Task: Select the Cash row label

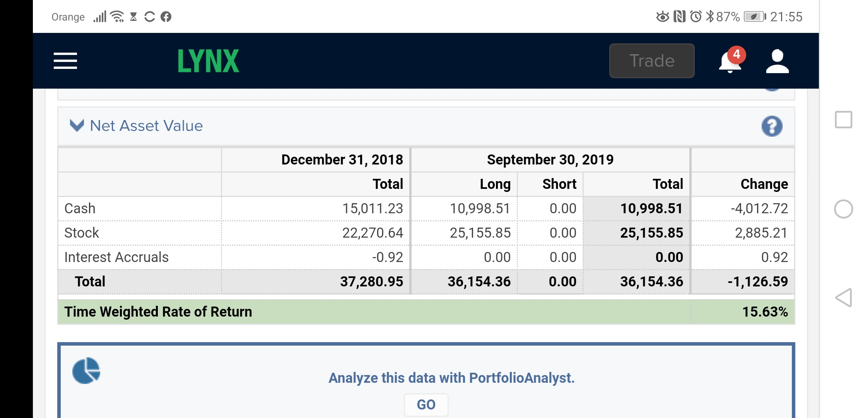Action: (80, 208)
